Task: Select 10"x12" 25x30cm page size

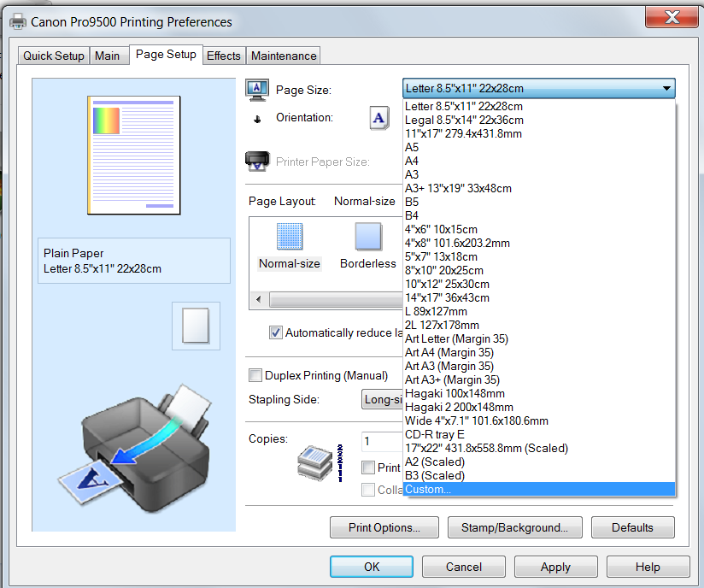Action: pyautogui.click(x=539, y=285)
